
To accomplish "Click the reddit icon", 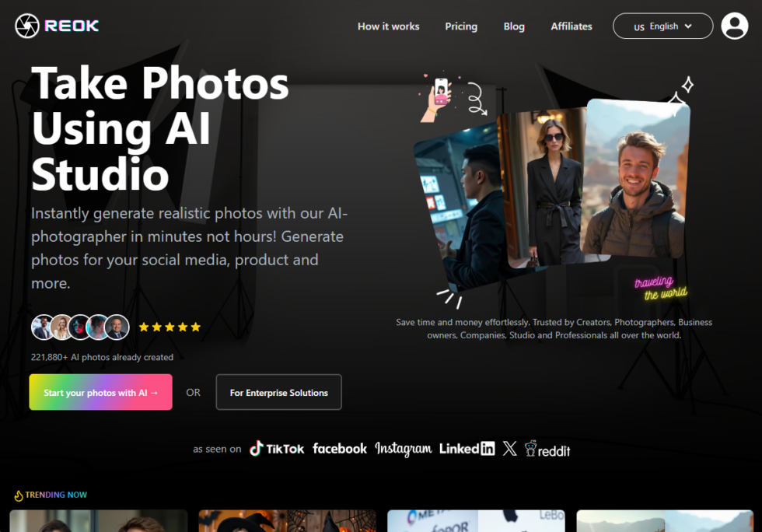I will [x=547, y=448].
